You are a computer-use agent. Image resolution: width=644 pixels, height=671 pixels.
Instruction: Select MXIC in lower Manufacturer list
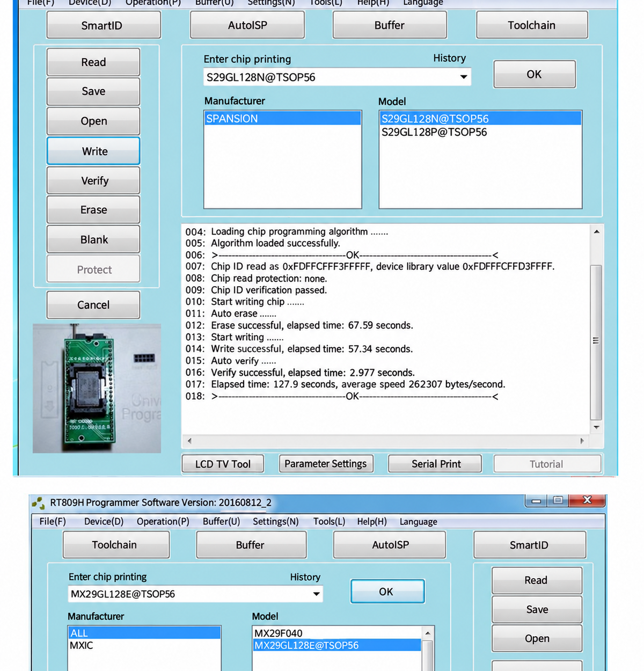144,645
